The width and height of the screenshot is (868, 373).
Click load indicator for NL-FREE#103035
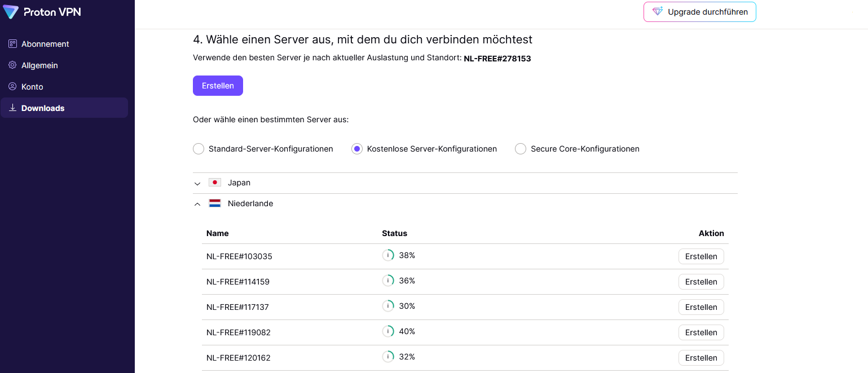(x=388, y=255)
